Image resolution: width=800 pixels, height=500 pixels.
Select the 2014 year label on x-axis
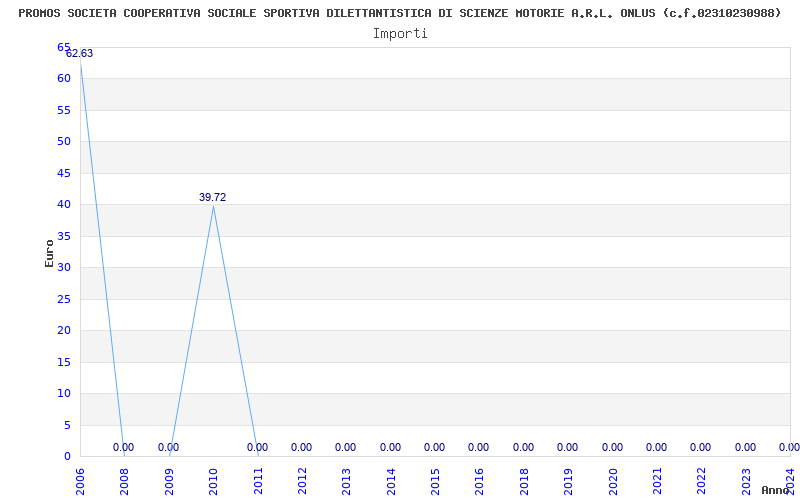[391, 481]
